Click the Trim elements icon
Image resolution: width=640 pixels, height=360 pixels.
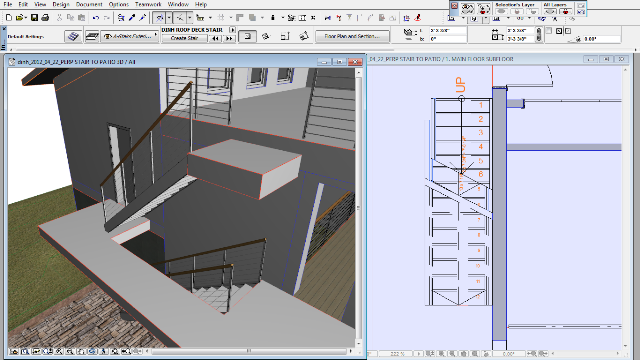[x=240, y=18]
